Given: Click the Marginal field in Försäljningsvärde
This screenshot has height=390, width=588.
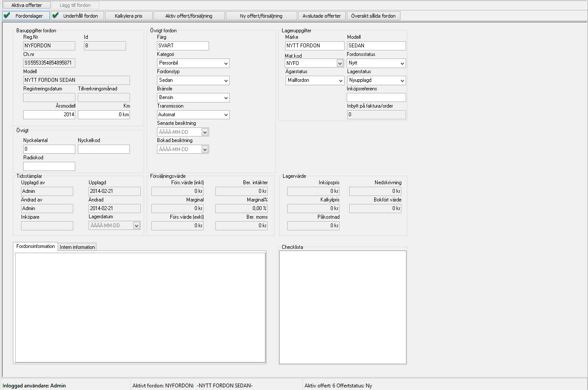Looking at the screenshot, I should 177,208.
